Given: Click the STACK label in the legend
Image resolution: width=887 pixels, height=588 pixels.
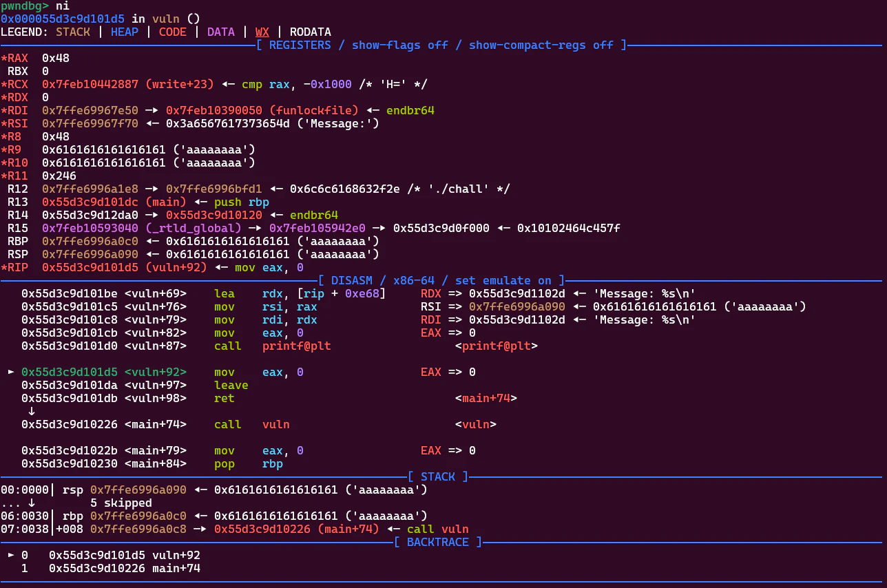Looking at the screenshot, I should coord(72,32).
